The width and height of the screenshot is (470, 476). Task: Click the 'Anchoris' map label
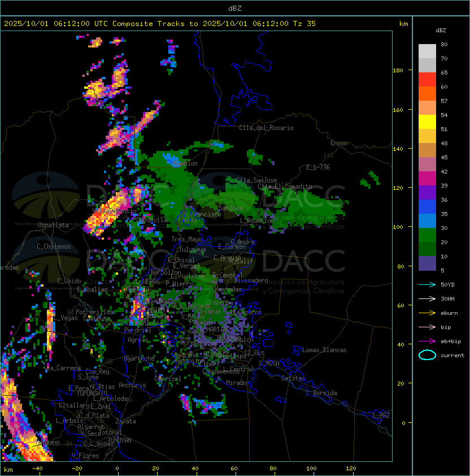132,385
